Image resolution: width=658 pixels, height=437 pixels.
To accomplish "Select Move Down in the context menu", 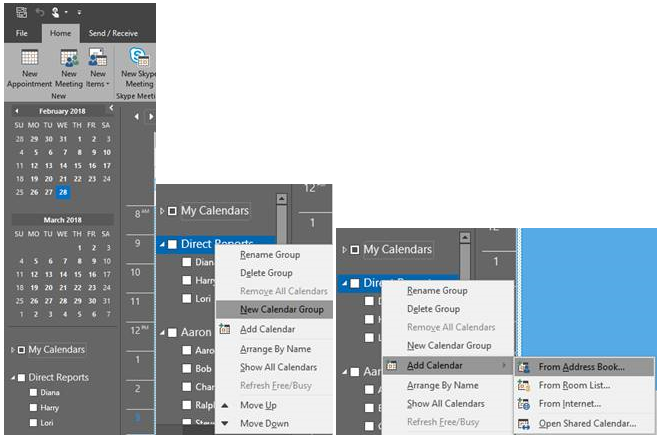I will pos(262,423).
